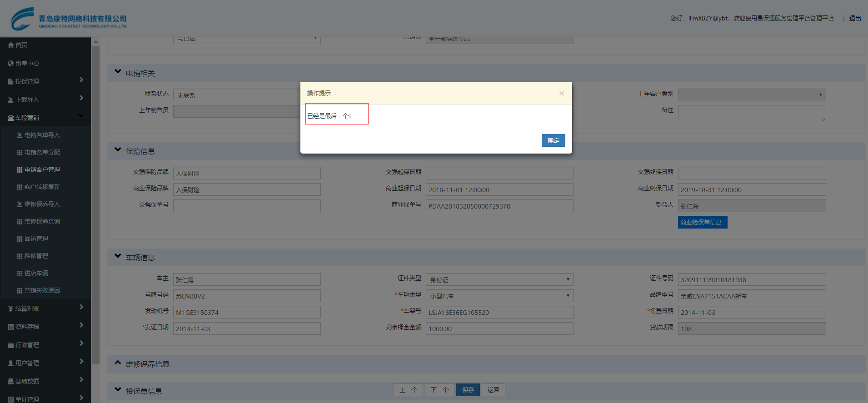
Task: Click the 剩余押金金额 input field
Action: point(499,328)
